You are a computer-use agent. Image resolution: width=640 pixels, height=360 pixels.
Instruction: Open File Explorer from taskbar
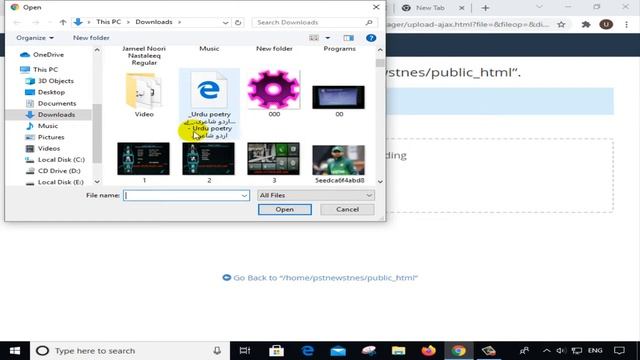pos(398,351)
